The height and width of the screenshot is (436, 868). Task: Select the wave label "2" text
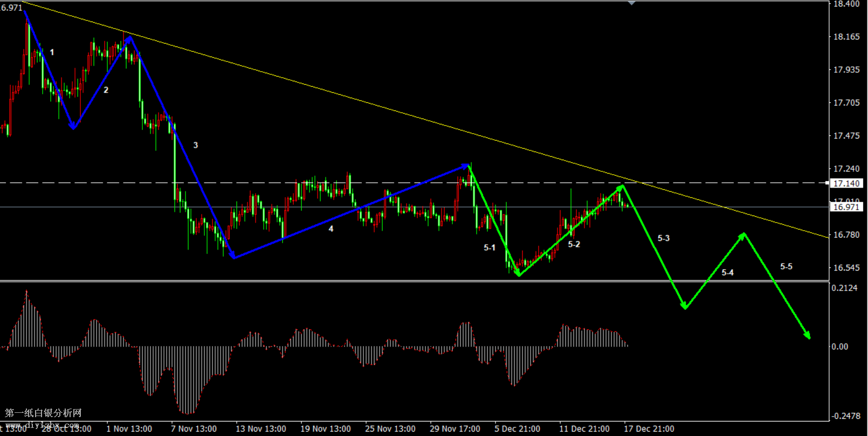(106, 90)
